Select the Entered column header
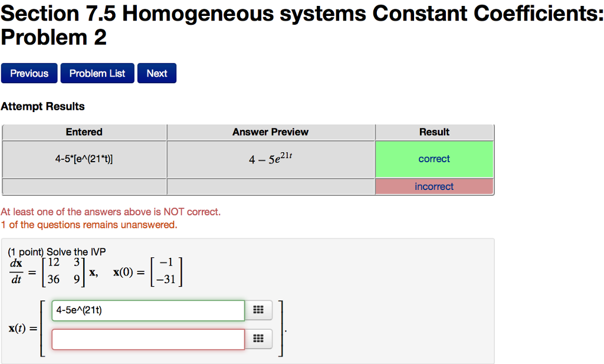This screenshot has height=364, width=604. [84, 132]
